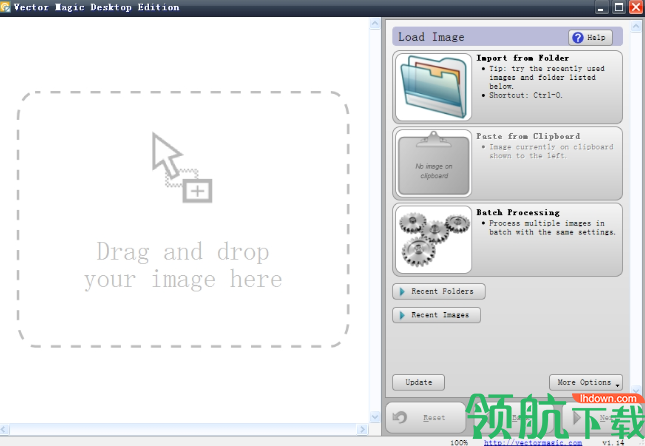Expand the Recent Folders list

pyautogui.click(x=439, y=291)
